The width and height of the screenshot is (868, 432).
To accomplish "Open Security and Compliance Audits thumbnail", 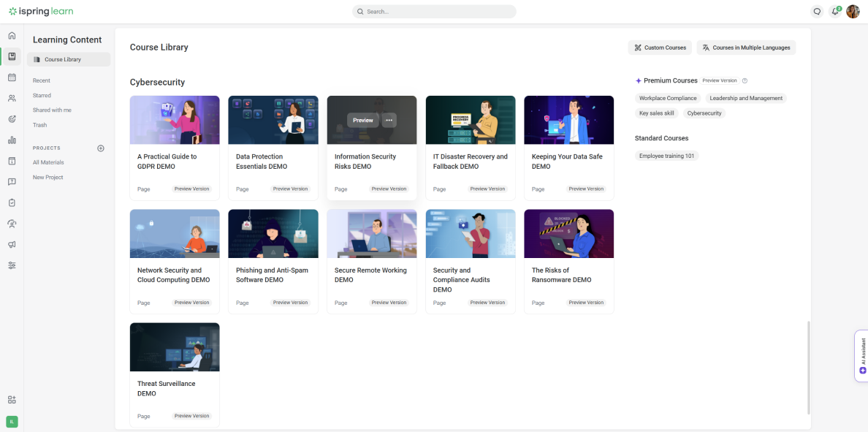I will pyautogui.click(x=471, y=234).
